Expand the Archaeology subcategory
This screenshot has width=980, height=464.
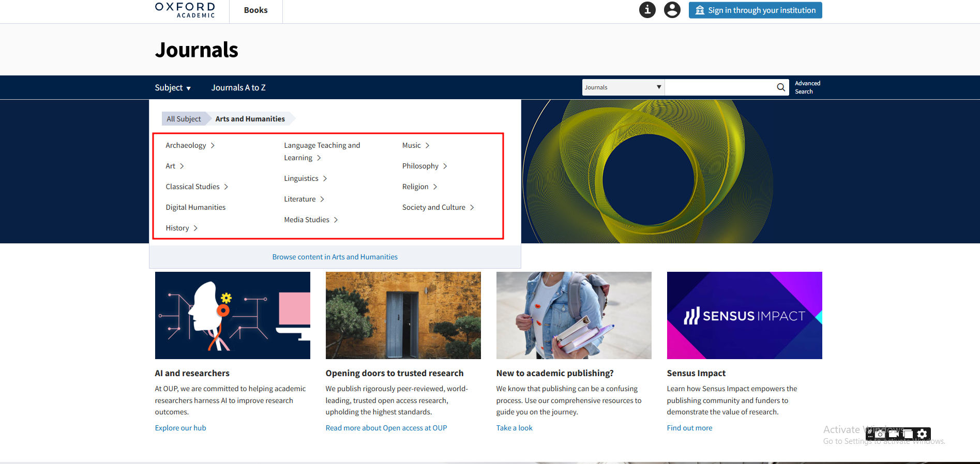click(190, 145)
